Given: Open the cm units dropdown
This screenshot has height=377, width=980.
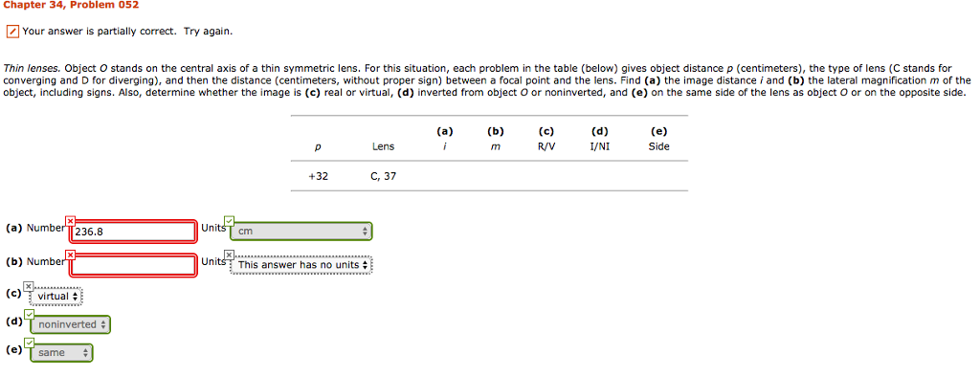Looking at the screenshot, I should (x=301, y=232).
